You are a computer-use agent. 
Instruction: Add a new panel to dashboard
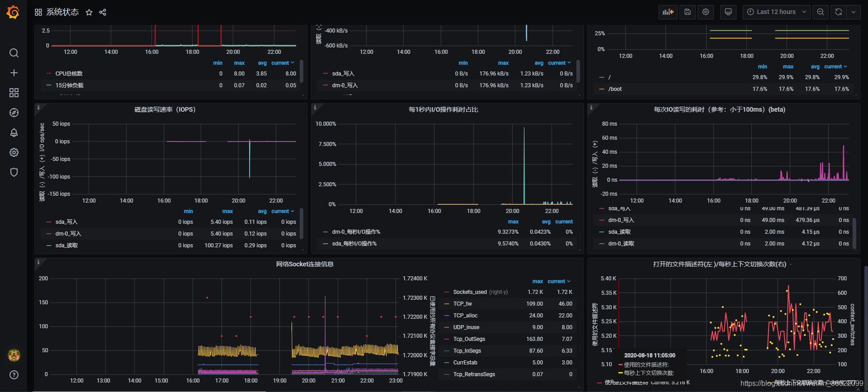point(668,12)
